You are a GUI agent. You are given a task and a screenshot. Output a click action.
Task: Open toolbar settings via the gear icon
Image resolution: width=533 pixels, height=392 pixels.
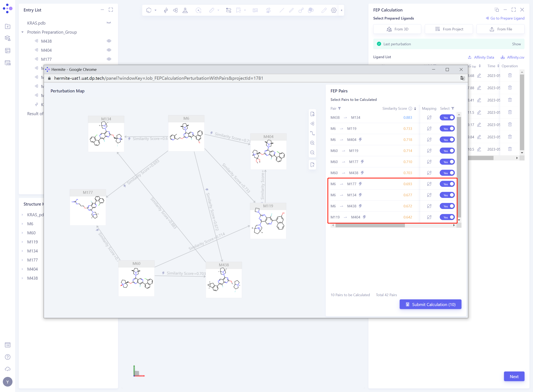[x=334, y=10]
